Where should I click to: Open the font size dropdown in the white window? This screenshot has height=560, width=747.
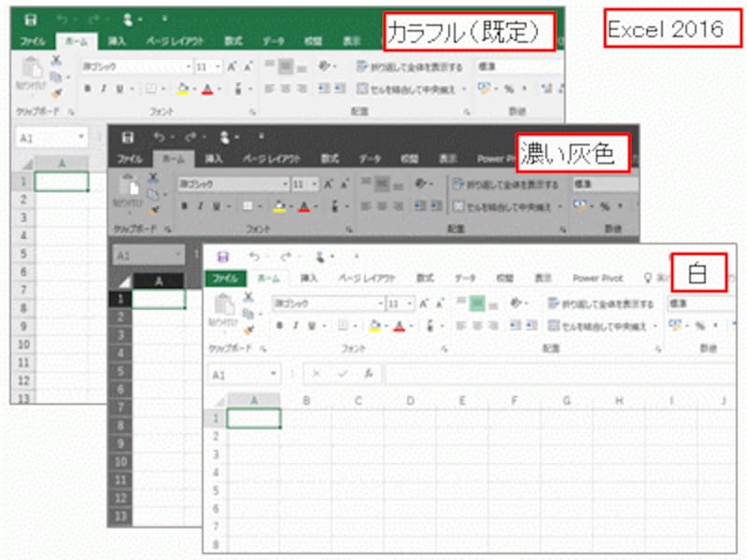point(409,303)
